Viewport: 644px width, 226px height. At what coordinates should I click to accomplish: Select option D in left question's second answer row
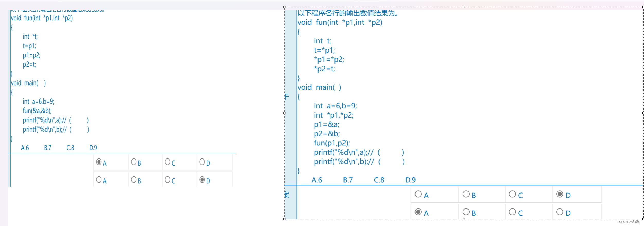coord(202,180)
